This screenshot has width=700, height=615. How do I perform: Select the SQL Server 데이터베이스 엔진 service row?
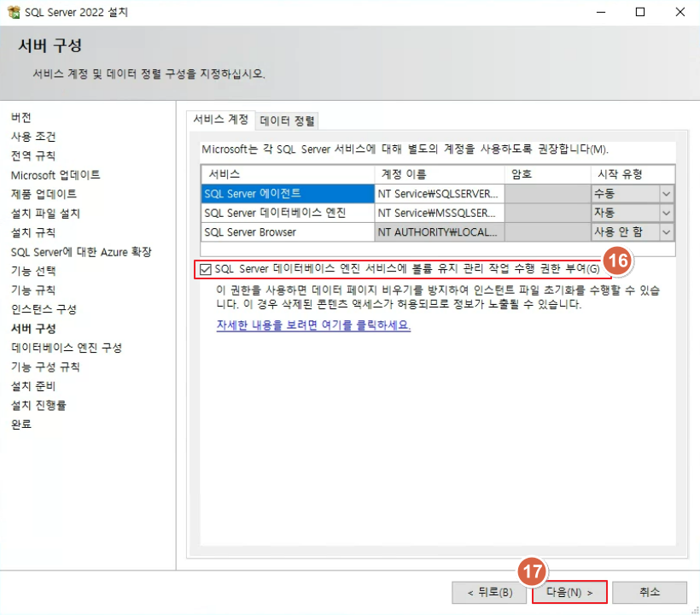[x=288, y=213]
